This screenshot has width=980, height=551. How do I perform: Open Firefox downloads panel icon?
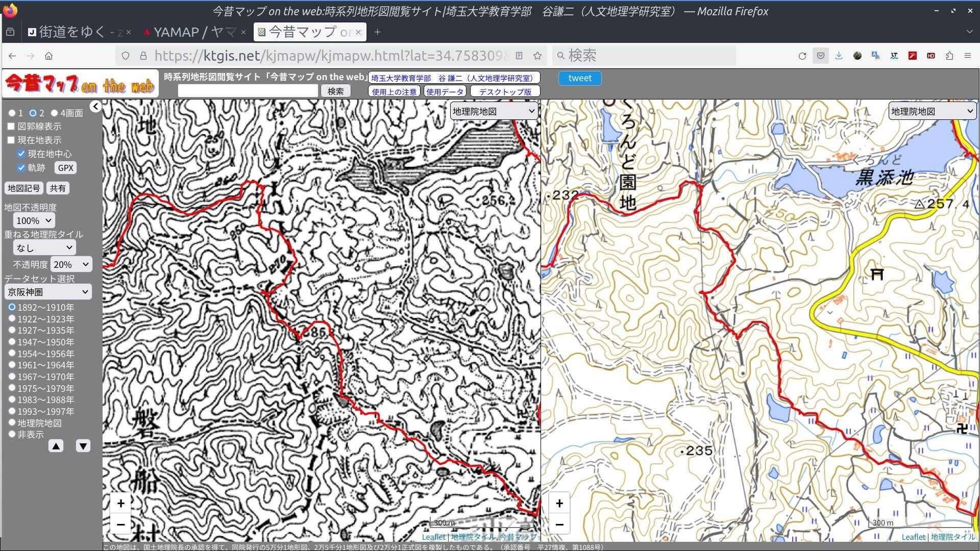point(839,56)
